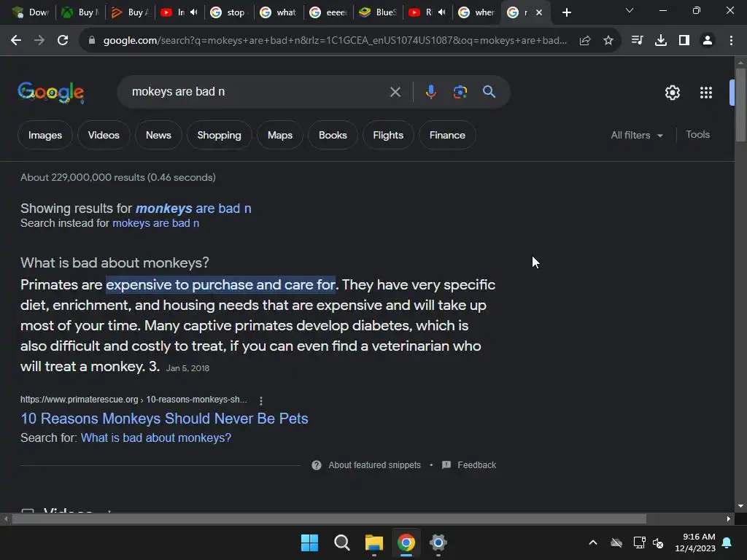Open tab search chevron

[x=630, y=10]
